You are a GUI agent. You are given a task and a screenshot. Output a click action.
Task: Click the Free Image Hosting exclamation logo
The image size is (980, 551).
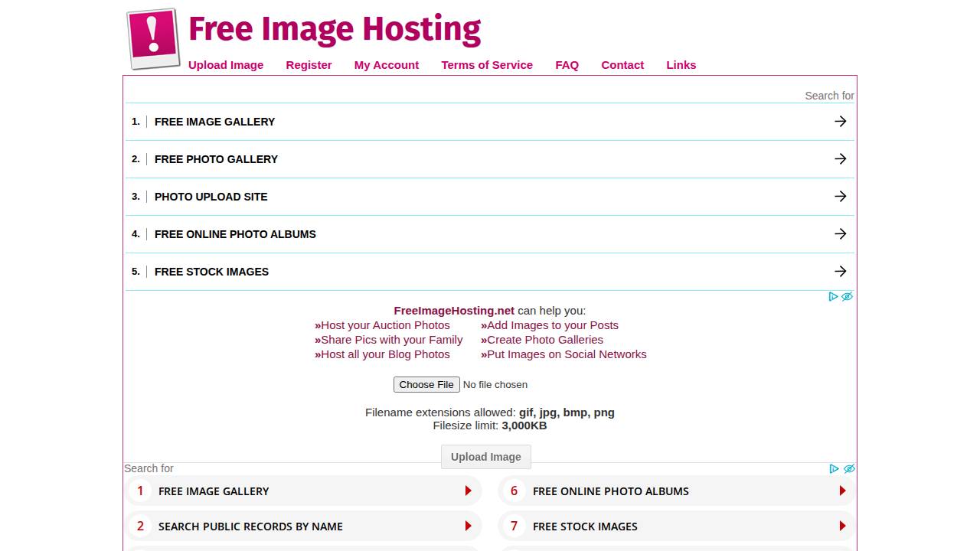click(x=151, y=36)
